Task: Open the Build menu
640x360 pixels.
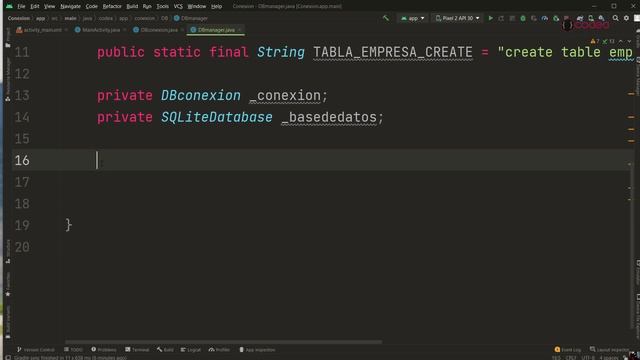Action: [x=132, y=7]
